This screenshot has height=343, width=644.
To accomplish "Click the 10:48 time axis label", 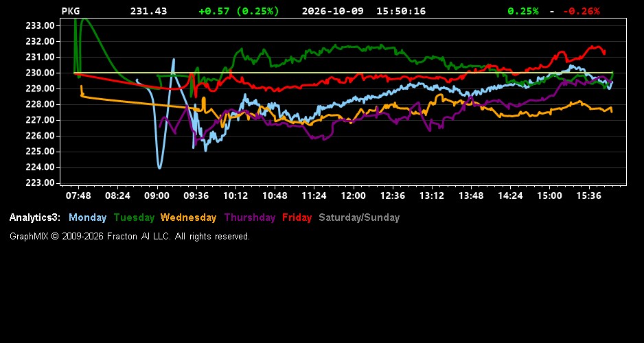I will pos(275,196).
